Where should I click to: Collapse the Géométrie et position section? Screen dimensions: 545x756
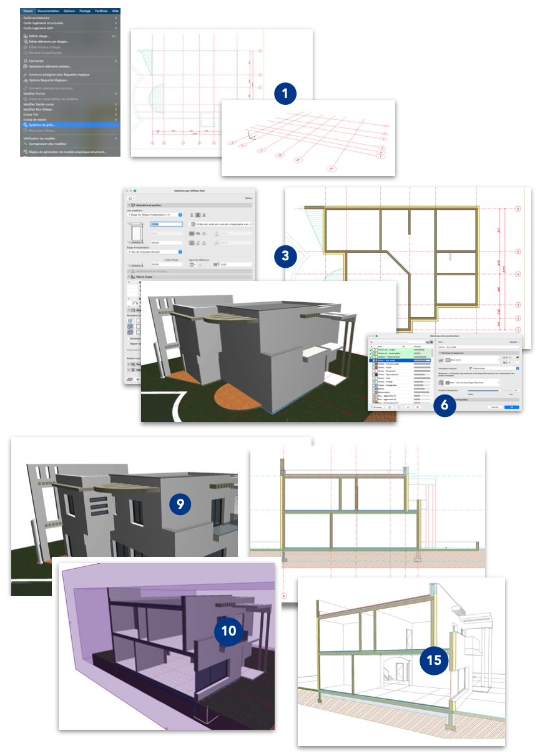[130, 205]
